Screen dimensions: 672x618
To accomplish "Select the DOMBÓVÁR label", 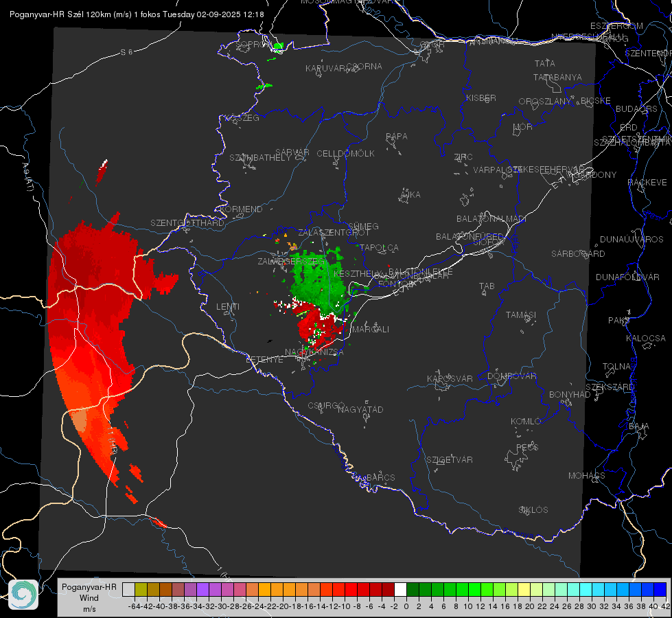I will click(x=511, y=376).
